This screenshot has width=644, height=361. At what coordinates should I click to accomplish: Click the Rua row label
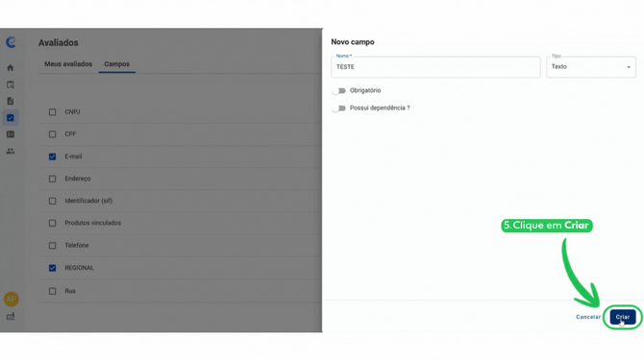(x=70, y=291)
